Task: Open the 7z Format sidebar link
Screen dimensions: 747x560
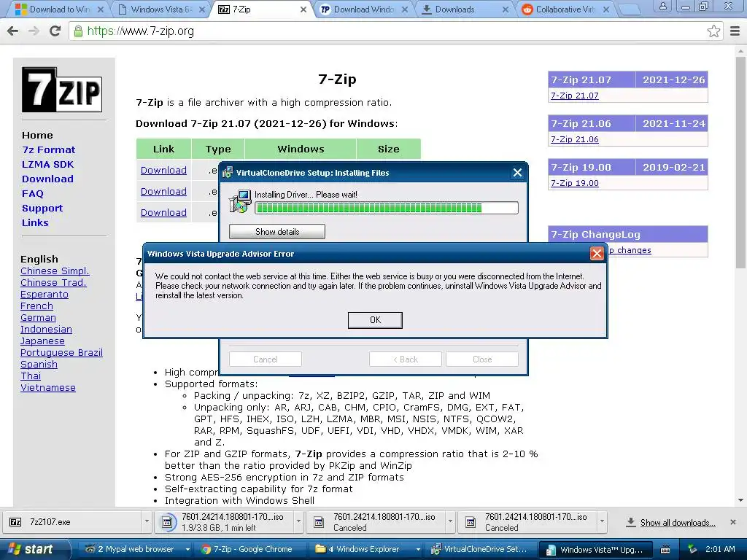Action: point(49,149)
